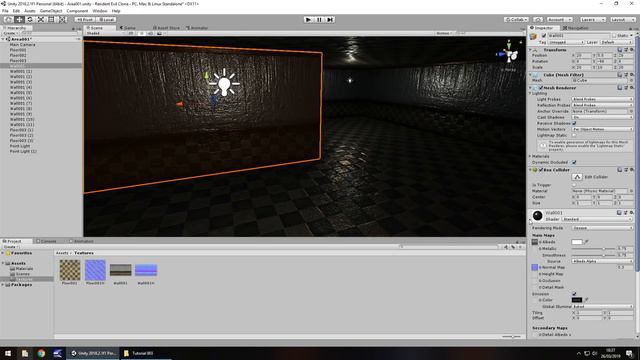Click the Account button
This screenshot has height=360, width=640.
559,20
